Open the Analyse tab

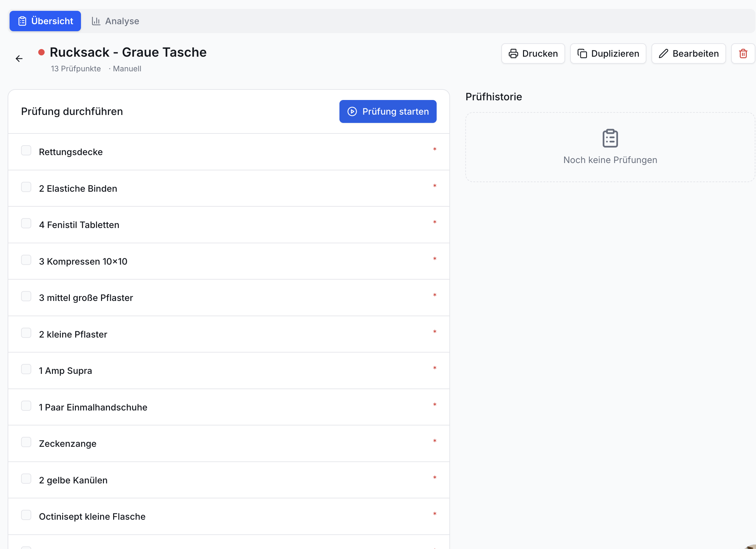(x=115, y=21)
